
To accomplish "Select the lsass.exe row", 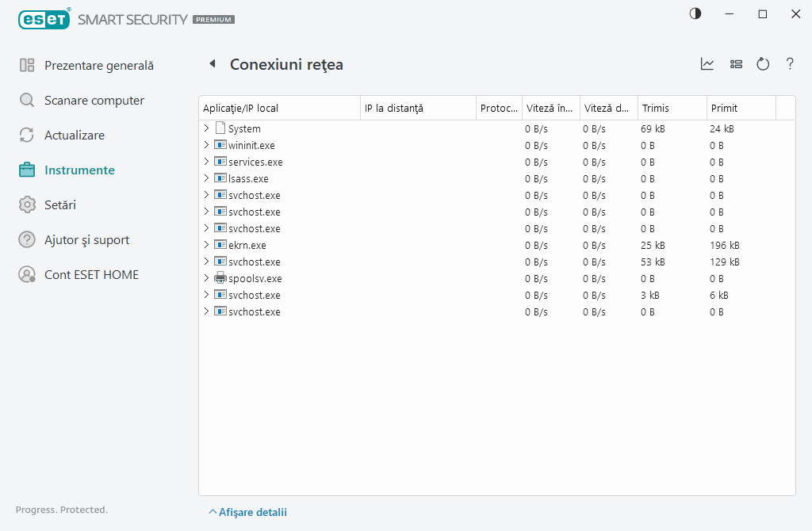I will 248,178.
